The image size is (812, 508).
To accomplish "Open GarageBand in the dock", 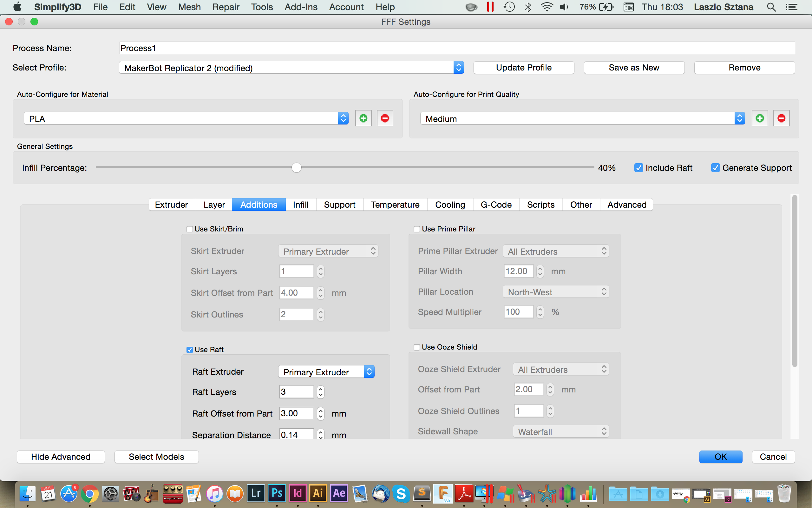I will (x=152, y=494).
